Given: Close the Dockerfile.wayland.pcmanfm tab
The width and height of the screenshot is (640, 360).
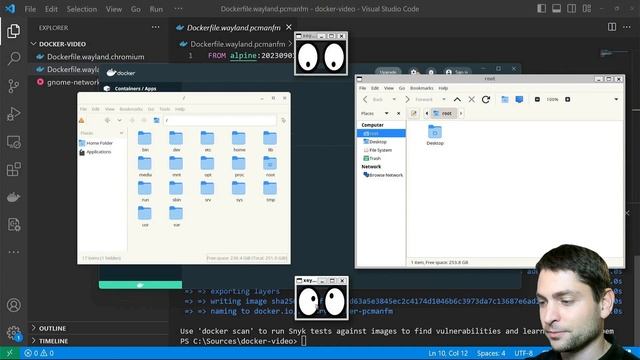Looking at the screenshot, I should click(x=289, y=27).
